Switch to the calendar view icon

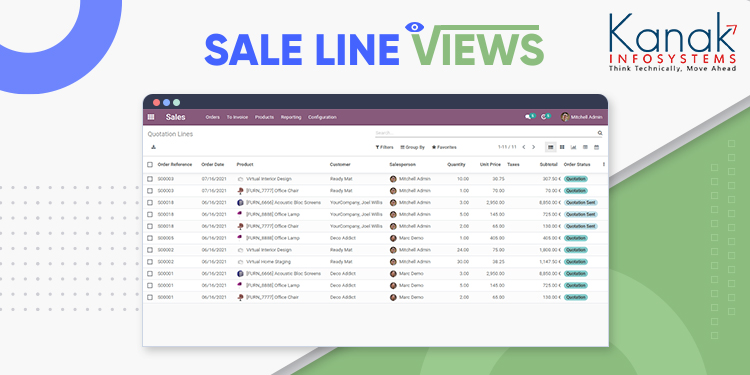coord(596,147)
